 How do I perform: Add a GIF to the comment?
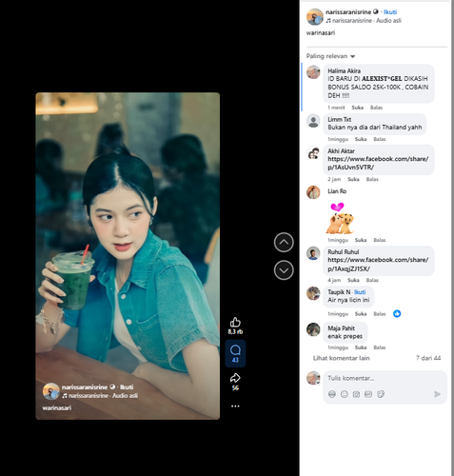(368, 394)
